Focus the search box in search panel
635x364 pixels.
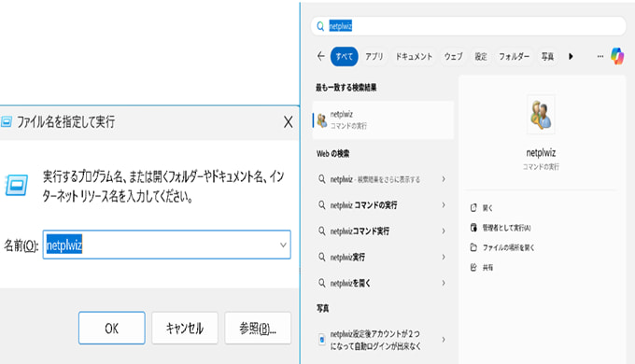469,26
